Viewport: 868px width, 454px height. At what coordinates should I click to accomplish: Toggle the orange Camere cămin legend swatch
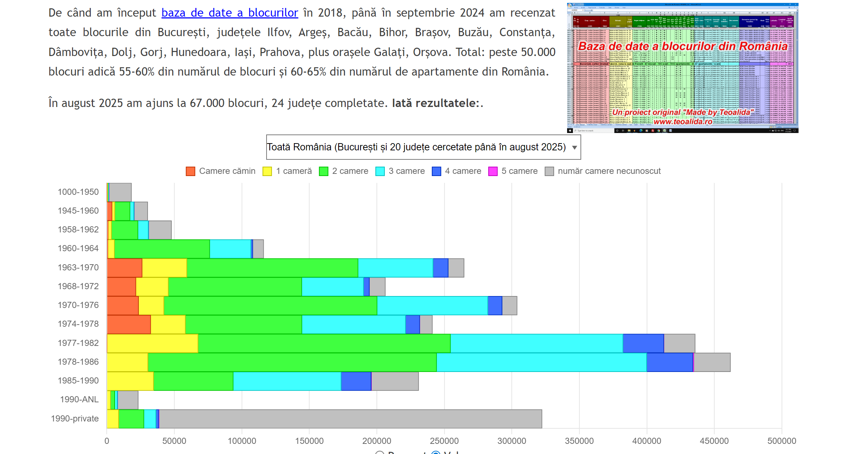pos(190,171)
